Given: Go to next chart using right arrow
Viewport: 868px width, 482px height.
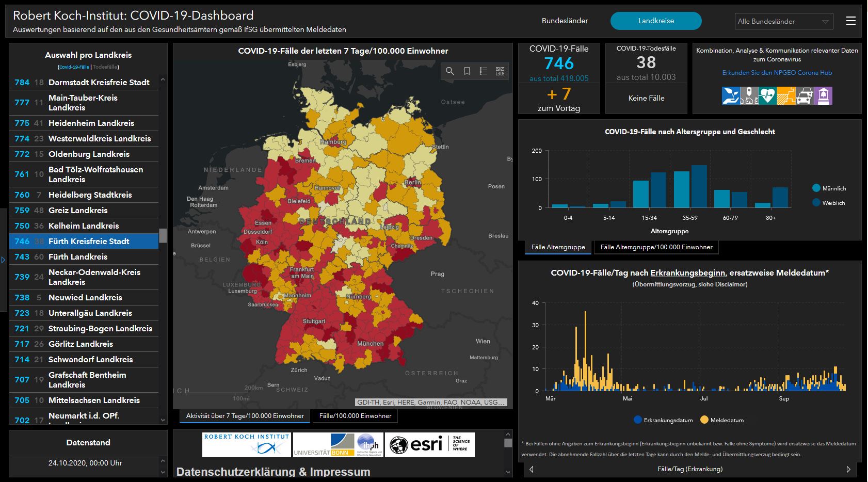Looking at the screenshot, I should tap(848, 469).
